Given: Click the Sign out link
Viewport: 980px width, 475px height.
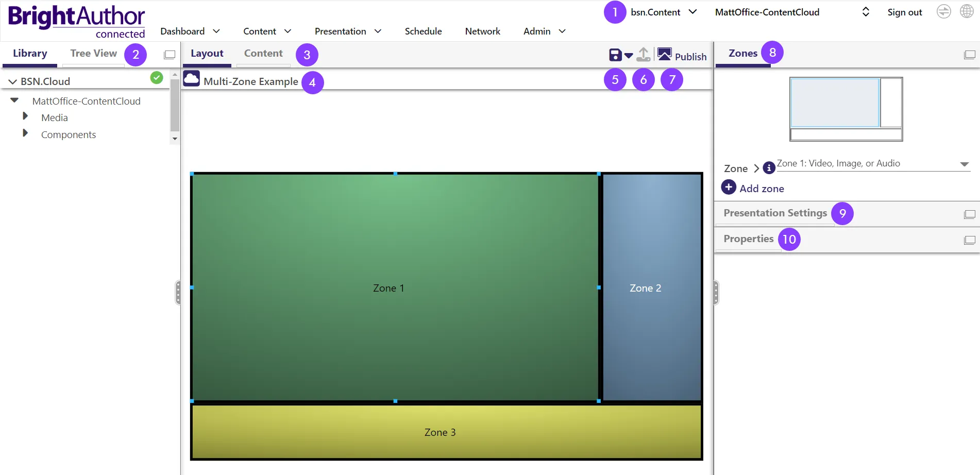Looking at the screenshot, I should click(x=904, y=12).
